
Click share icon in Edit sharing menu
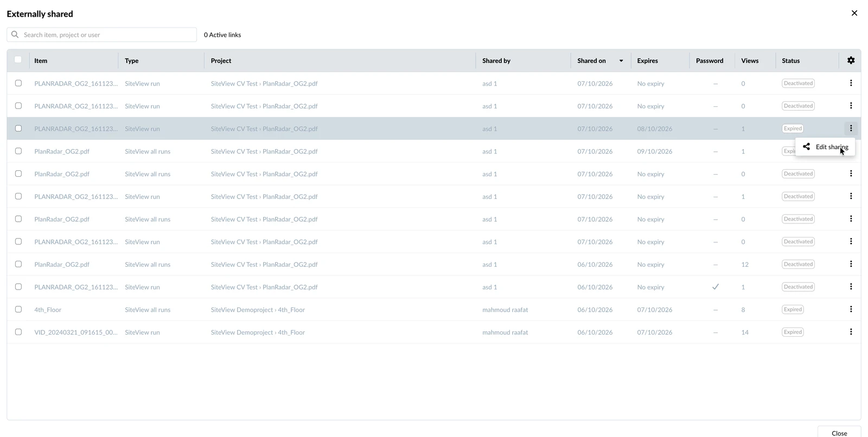click(806, 146)
